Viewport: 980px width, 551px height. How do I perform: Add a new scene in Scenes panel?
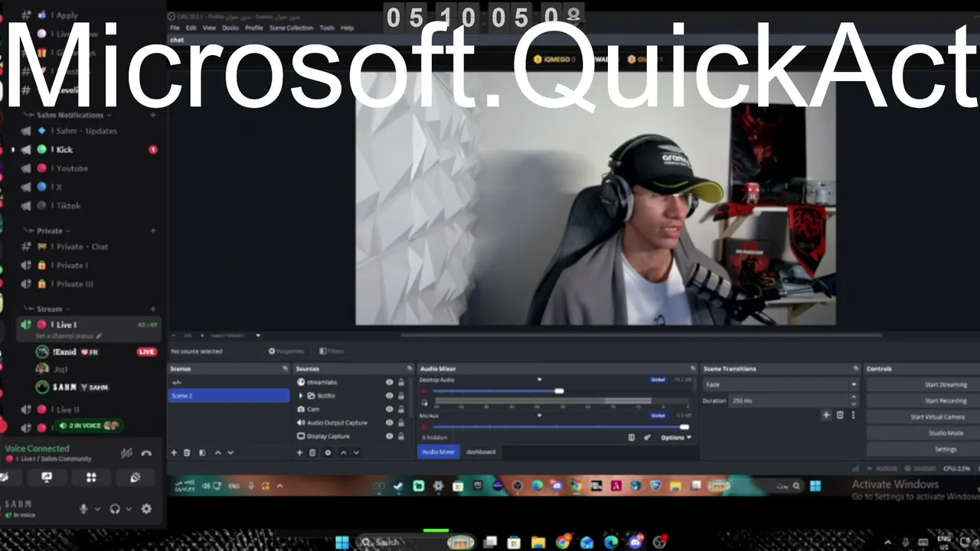(x=174, y=452)
